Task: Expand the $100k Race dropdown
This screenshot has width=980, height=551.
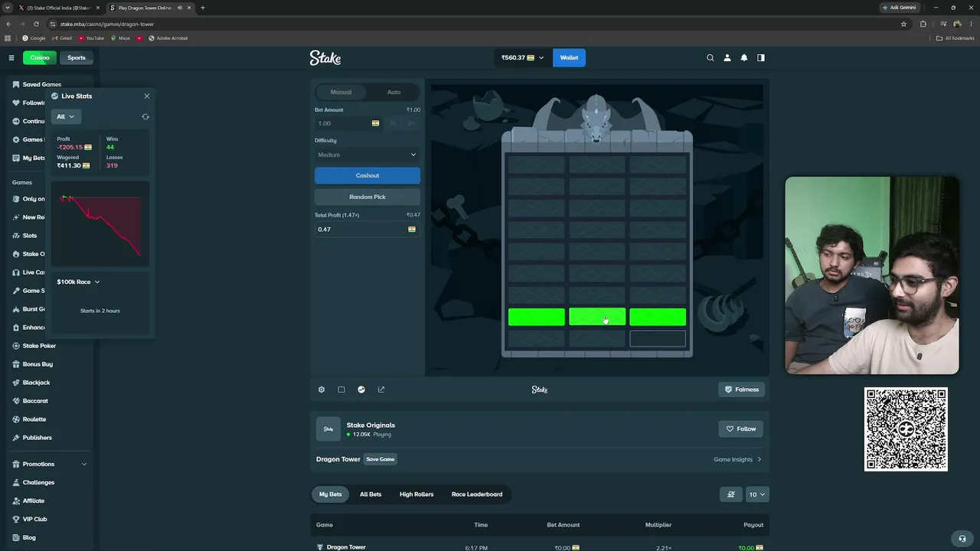Action: (x=78, y=282)
